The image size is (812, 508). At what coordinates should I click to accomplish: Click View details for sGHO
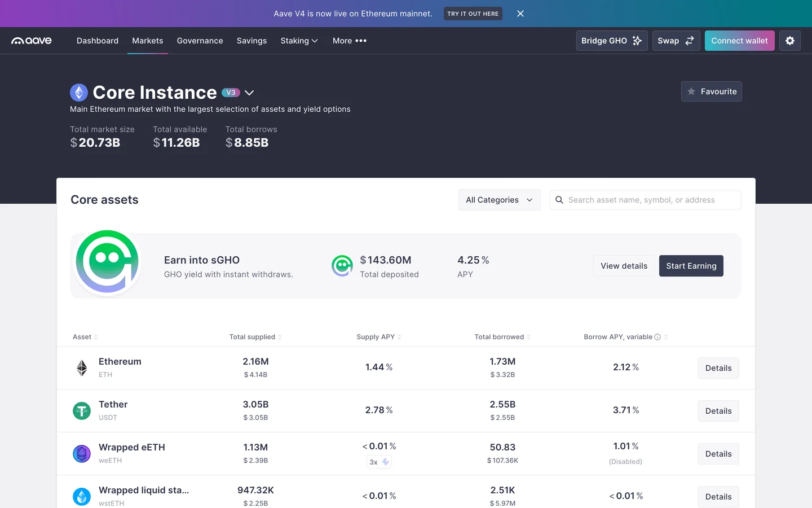click(x=624, y=266)
